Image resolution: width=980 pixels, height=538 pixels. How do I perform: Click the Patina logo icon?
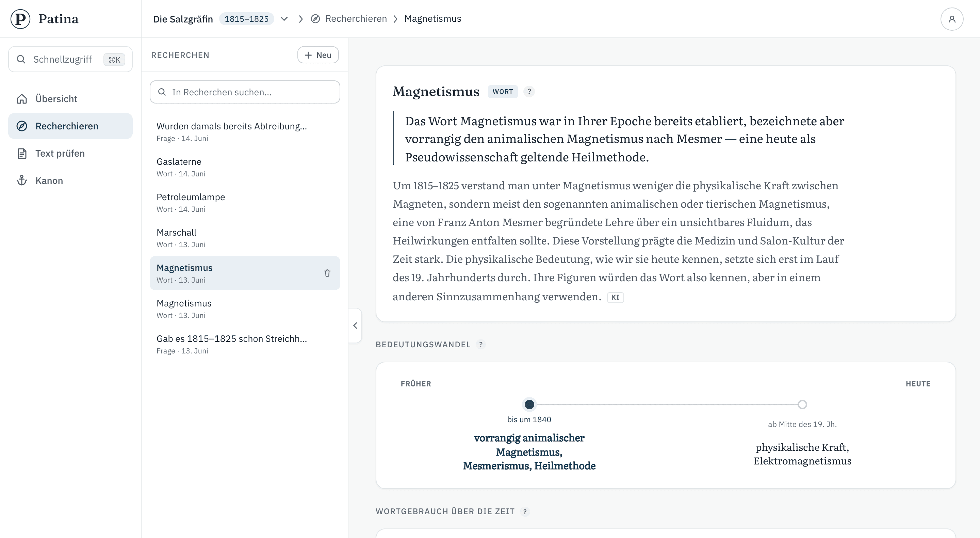pyautogui.click(x=20, y=19)
